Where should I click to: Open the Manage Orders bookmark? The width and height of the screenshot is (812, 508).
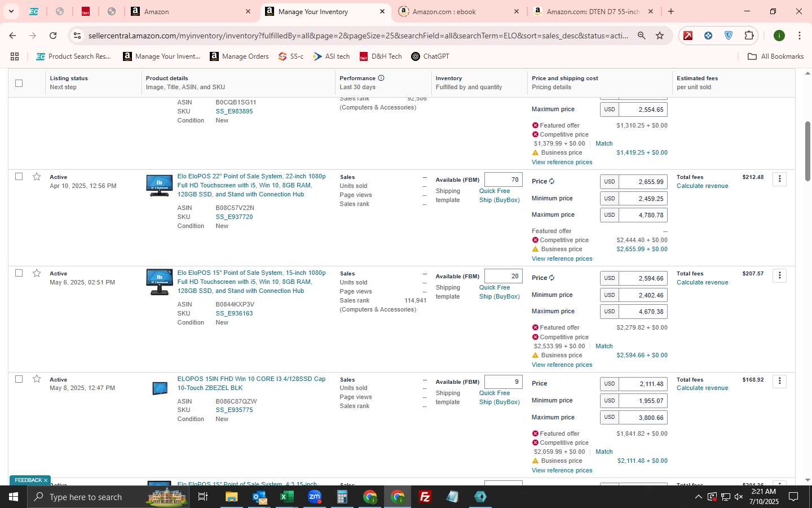coord(239,56)
